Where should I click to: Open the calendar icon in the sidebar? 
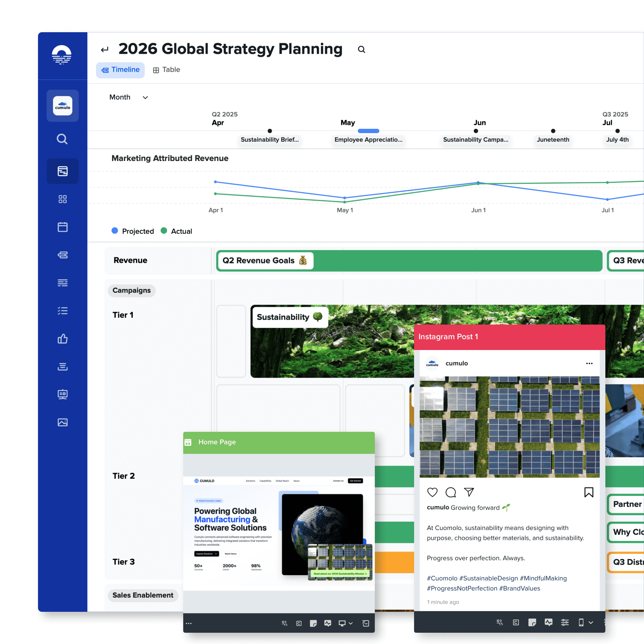tap(62, 227)
